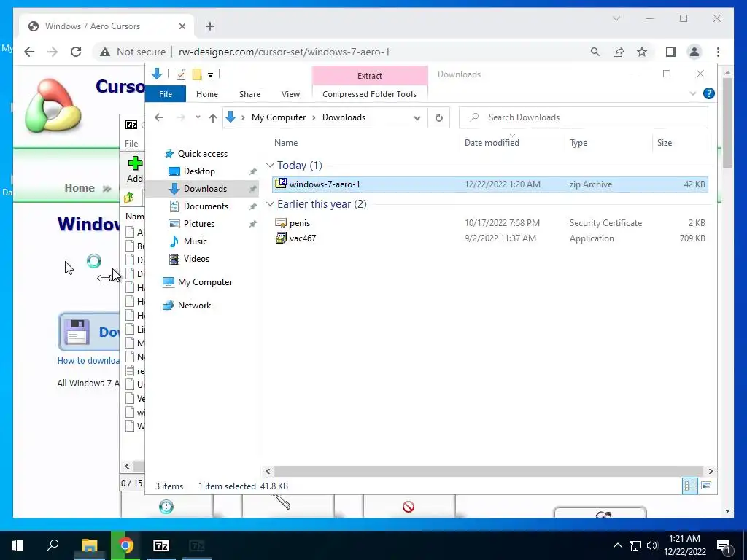Open Music in the navigation pane
Viewport: 747px width, 560px height.
point(195,241)
